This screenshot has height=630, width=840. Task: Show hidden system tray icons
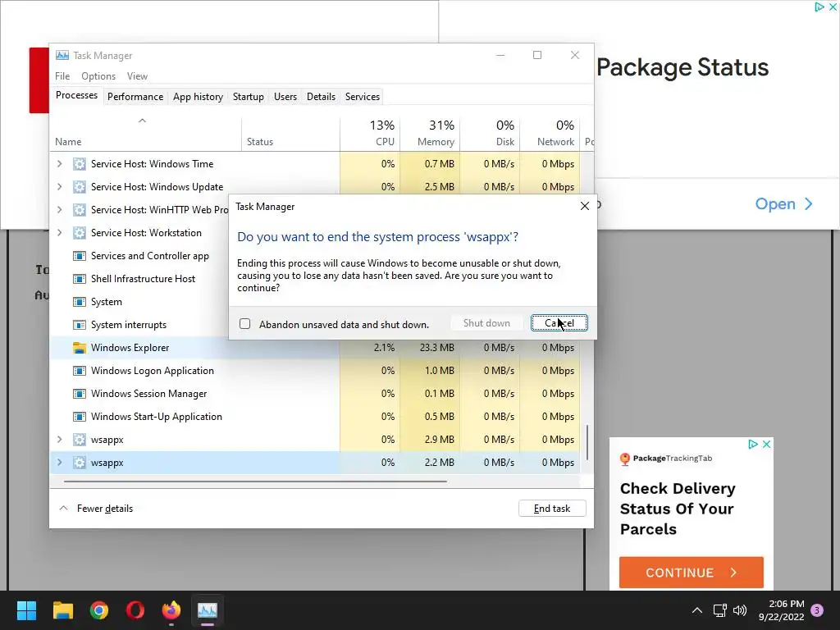(x=697, y=610)
